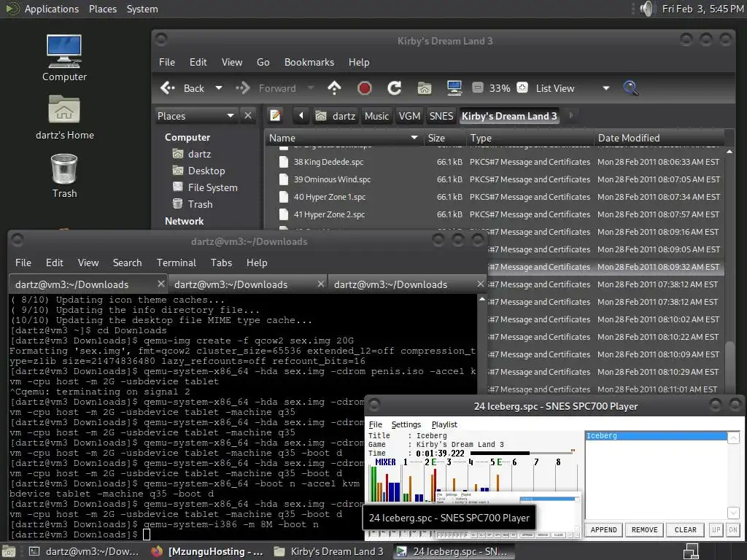Select Iceberg entry in the playlist
747x560 pixels.
click(656, 436)
